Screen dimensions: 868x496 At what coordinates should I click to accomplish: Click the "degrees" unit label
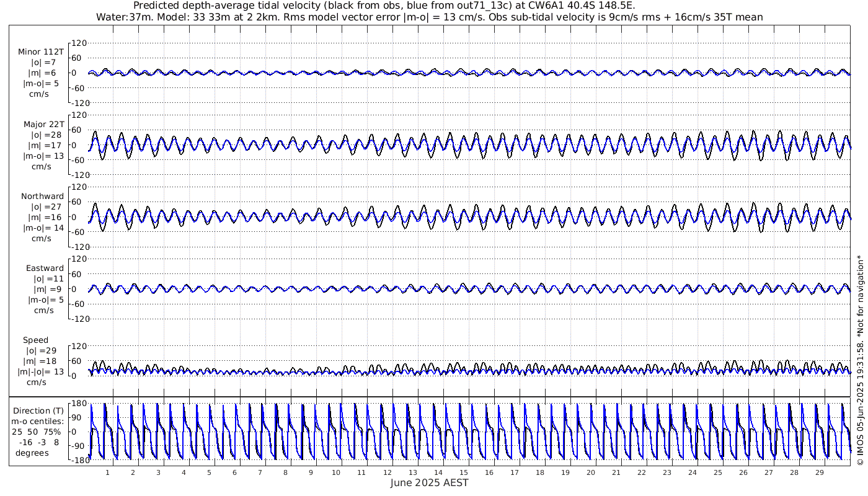(x=32, y=453)
